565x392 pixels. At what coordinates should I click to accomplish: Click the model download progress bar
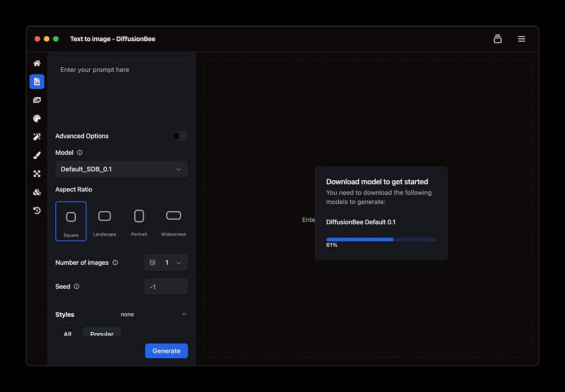[381, 239]
